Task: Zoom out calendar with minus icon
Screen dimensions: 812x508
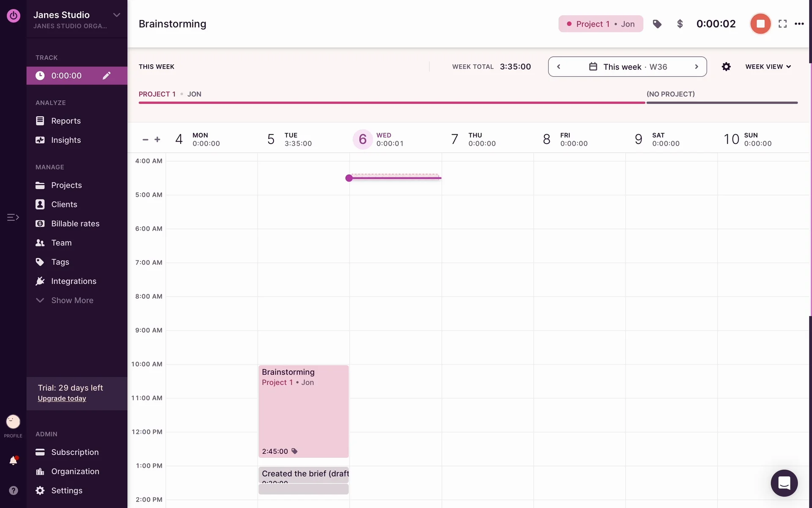Action: (x=145, y=140)
